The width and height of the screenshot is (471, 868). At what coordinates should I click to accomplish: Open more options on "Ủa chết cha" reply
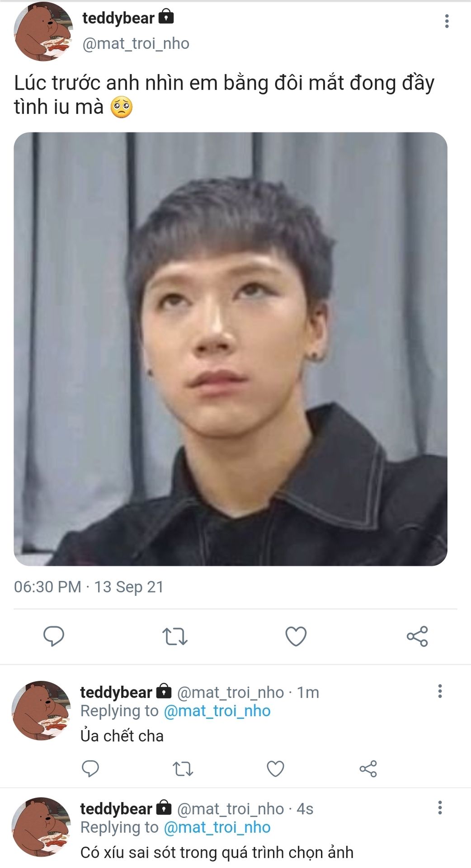(x=440, y=691)
